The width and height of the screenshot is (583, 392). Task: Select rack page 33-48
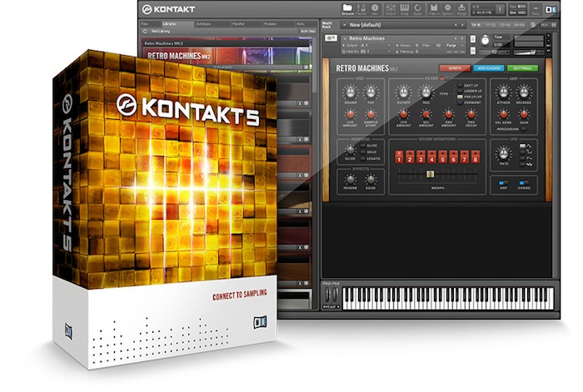(x=505, y=25)
